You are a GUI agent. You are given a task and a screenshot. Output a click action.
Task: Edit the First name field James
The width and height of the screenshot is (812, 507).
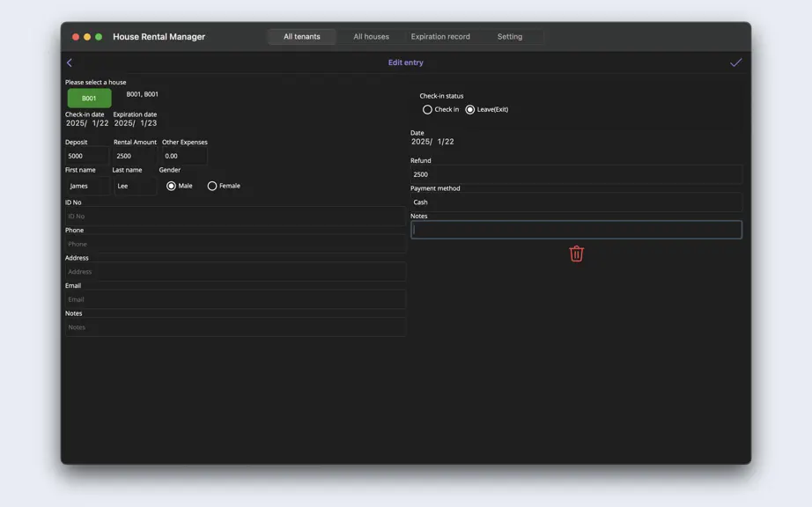tap(87, 186)
